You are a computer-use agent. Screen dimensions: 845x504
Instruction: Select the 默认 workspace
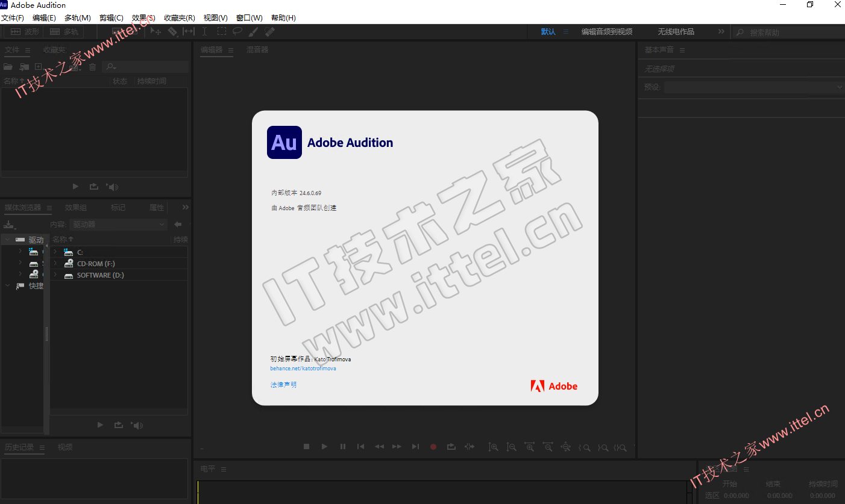pyautogui.click(x=548, y=31)
